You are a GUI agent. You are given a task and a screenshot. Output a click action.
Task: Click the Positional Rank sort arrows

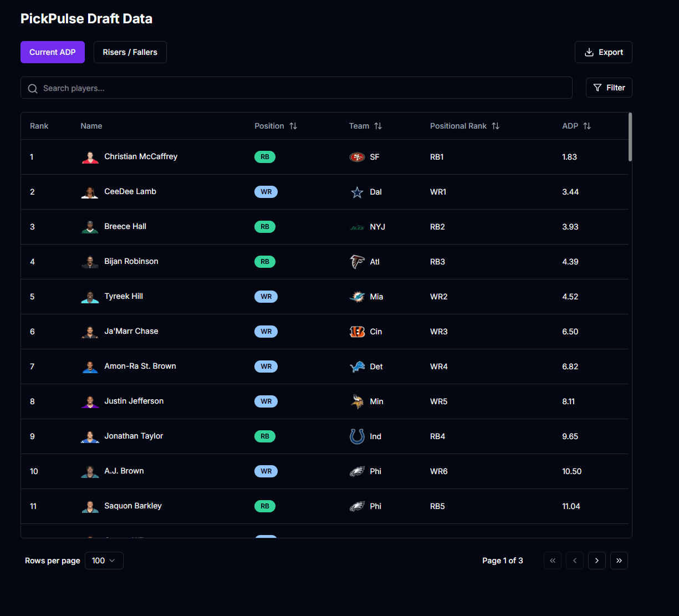pos(496,126)
